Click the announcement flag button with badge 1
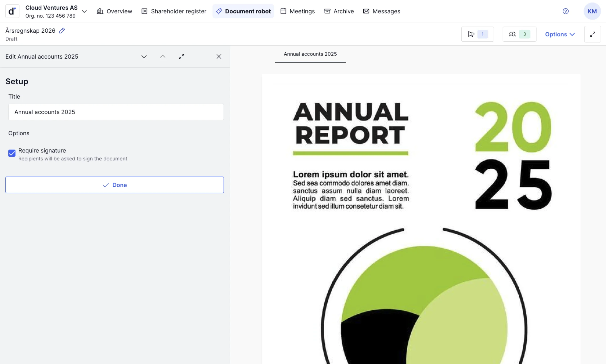606x364 pixels. tap(477, 34)
